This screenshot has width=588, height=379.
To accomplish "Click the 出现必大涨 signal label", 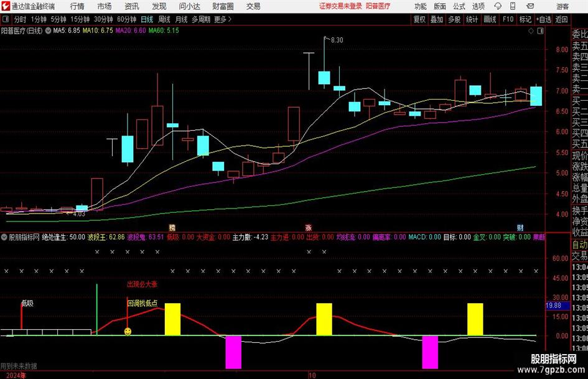I will tap(142, 284).
